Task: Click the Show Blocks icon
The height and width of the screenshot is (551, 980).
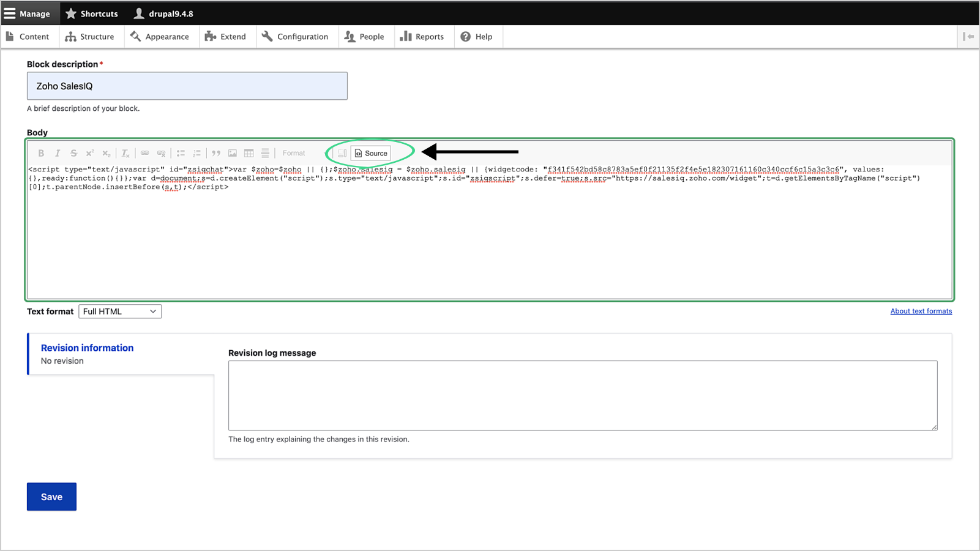Action: coord(342,153)
